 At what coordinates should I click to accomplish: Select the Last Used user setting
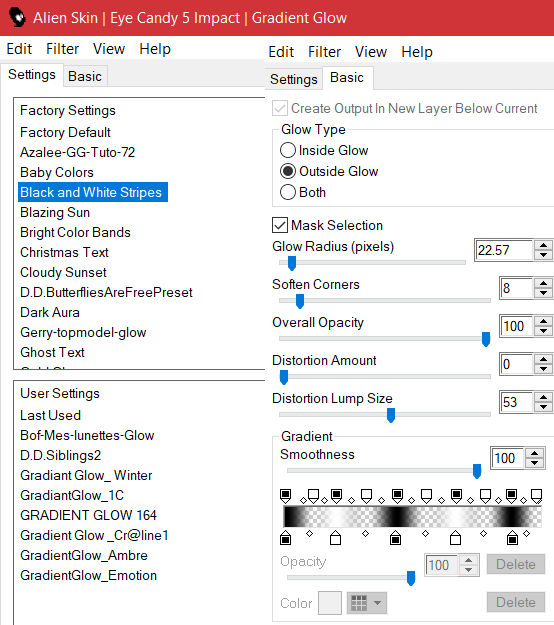tap(51, 415)
